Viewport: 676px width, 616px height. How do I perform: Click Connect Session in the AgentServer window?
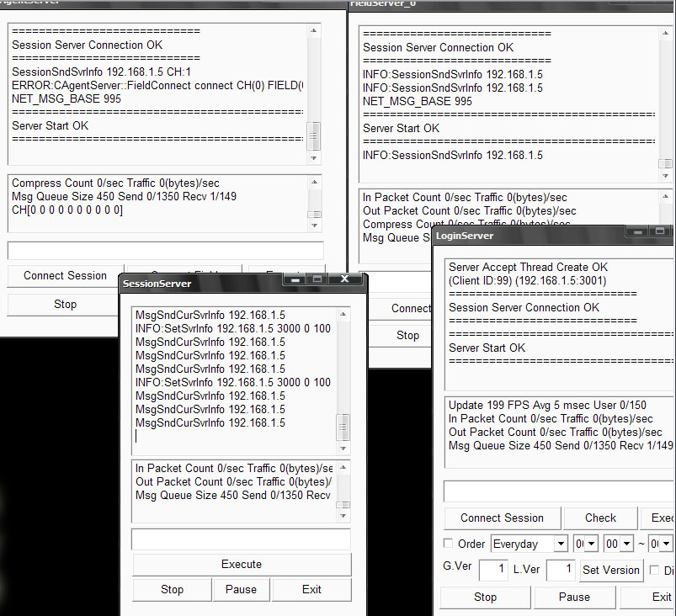click(x=65, y=275)
